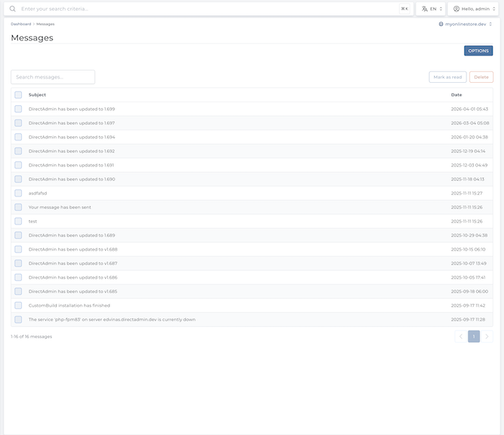Open 'DirectAdmin has been updated to 1.697'
504x435 pixels.
tap(72, 123)
